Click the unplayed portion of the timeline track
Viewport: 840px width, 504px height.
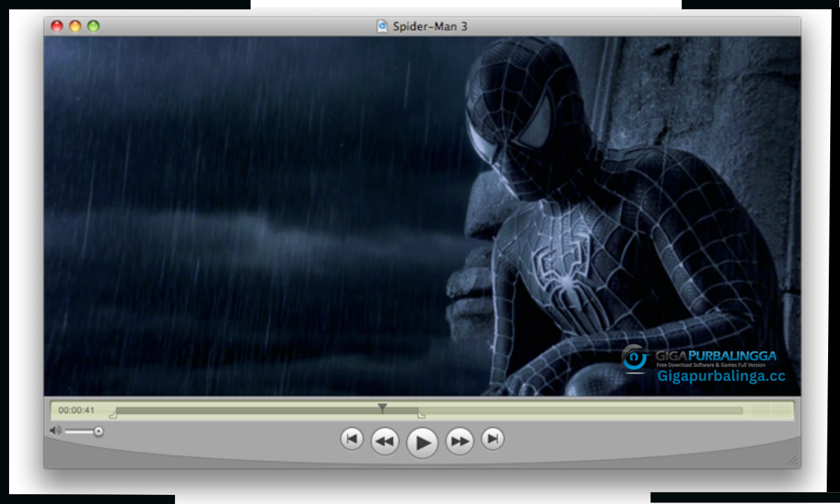point(581,411)
